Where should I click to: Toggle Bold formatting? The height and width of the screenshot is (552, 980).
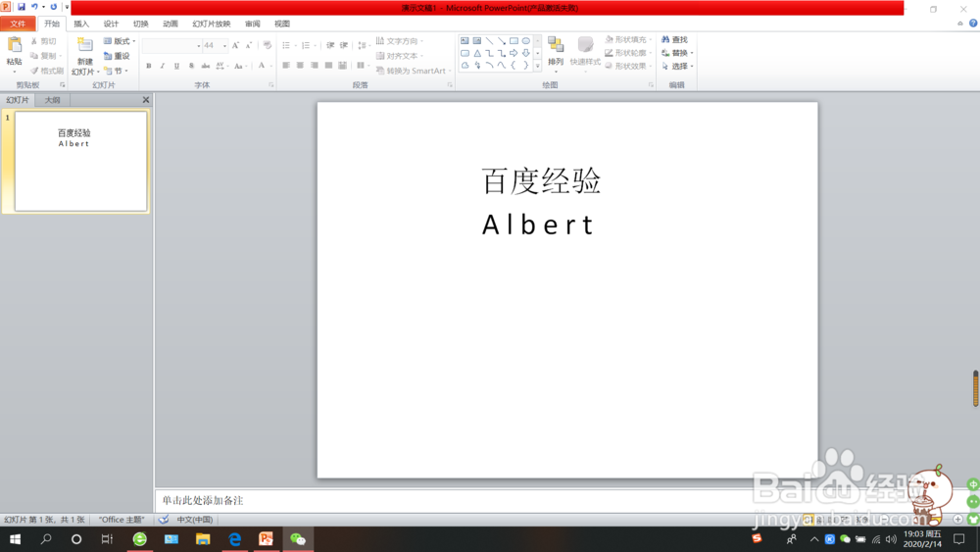[x=149, y=66]
